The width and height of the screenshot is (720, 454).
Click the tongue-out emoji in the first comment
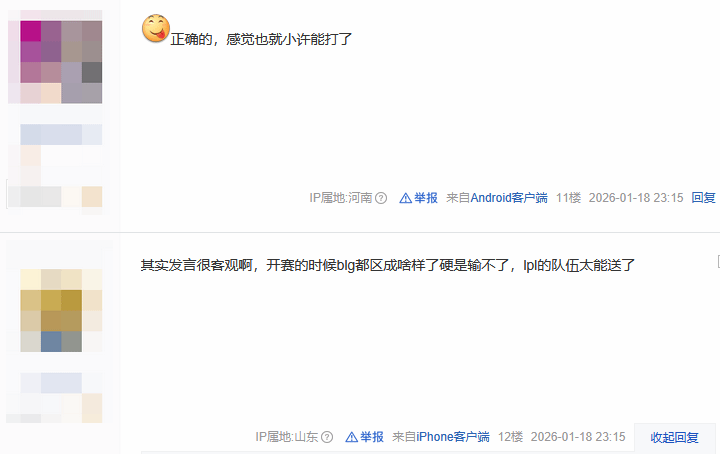[156, 28]
